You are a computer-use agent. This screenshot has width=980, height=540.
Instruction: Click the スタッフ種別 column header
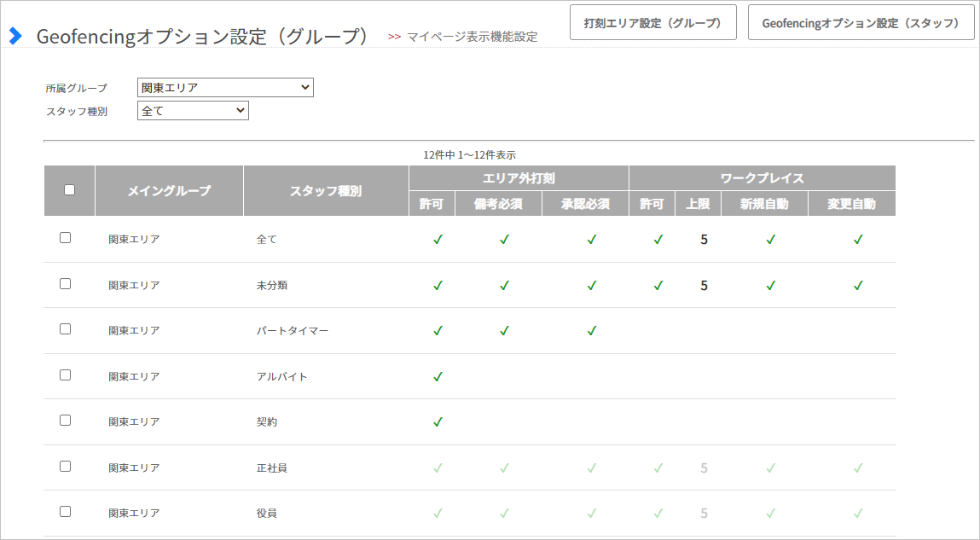click(x=326, y=190)
